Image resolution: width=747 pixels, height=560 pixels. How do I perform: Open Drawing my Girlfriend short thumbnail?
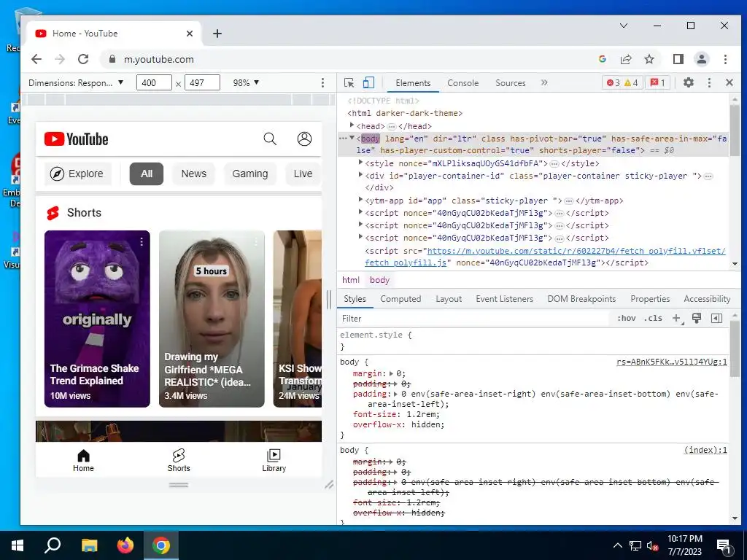point(212,319)
